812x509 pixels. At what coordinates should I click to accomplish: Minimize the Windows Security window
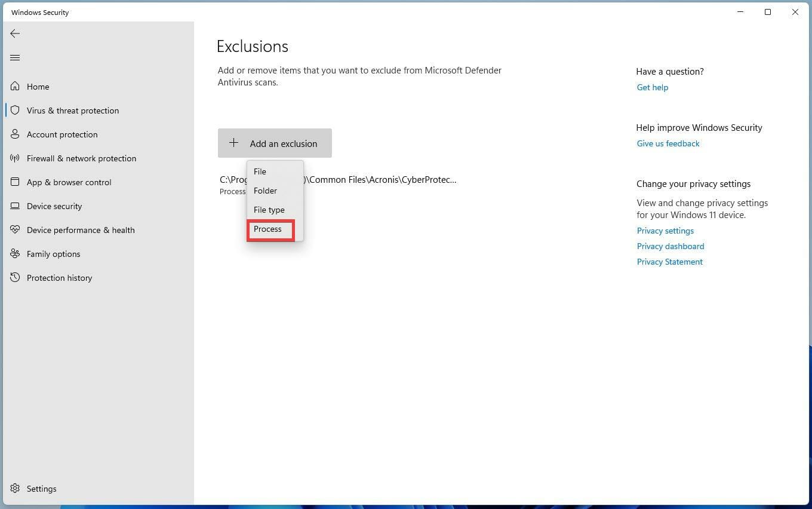(x=740, y=12)
